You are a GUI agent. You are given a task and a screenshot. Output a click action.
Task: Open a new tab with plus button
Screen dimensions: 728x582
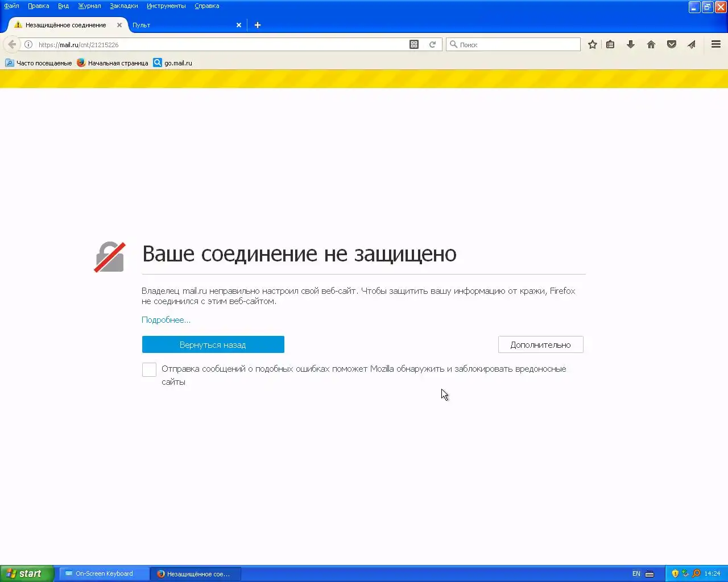258,25
